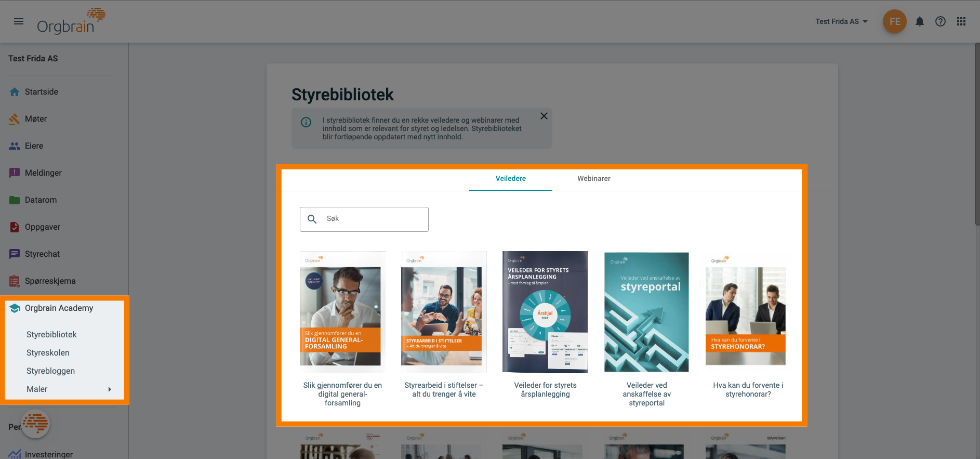Viewport: 980px width, 459px height.
Task: Open the help question mark icon
Action: pyautogui.click(x=940, y=21)
